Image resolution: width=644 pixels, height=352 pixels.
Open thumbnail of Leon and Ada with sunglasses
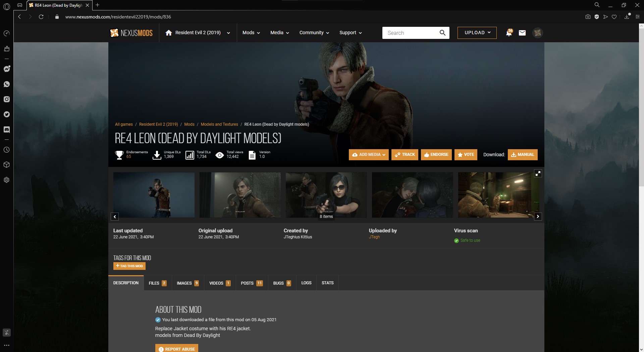326,195
